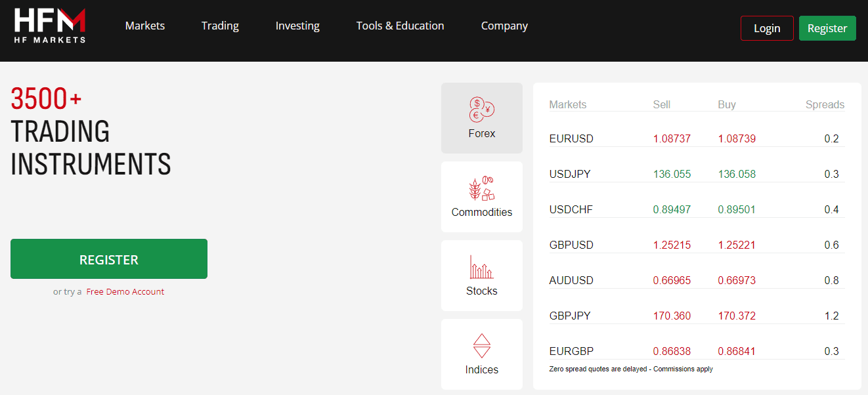Click GBPUSD buy price 1.25221
The width and height of the screenshot is (868, 395).
coord(737,245)
